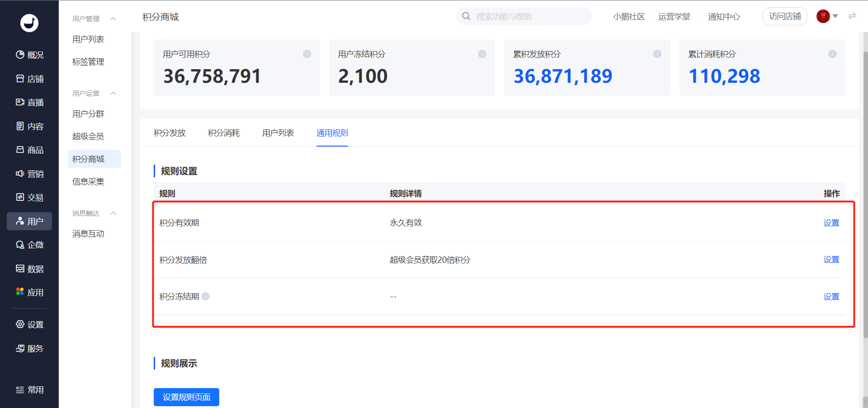Screen dimensions: 868x408
Task: Click info icon on 累积发放积分 card
Action: 657,54
